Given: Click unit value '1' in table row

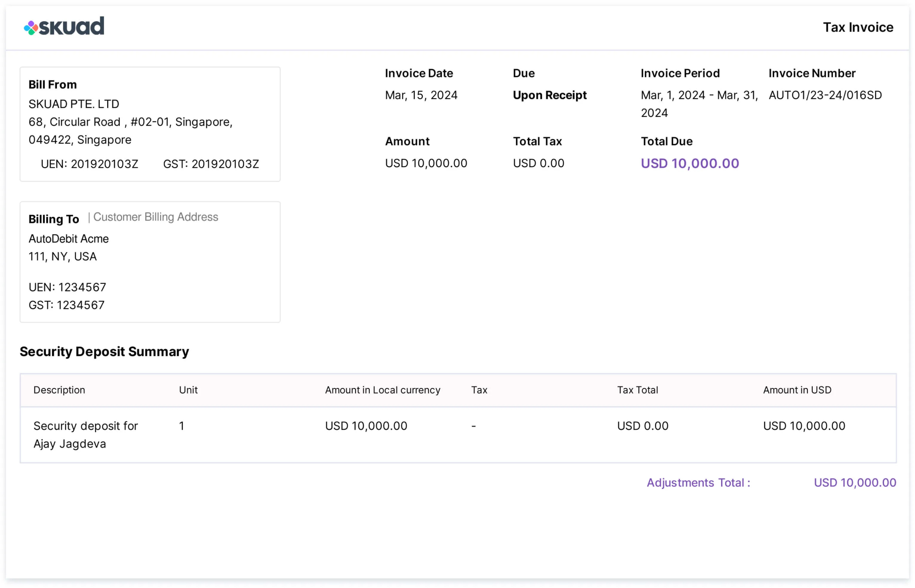Looking at the screenshot, I should click(182, 426).
